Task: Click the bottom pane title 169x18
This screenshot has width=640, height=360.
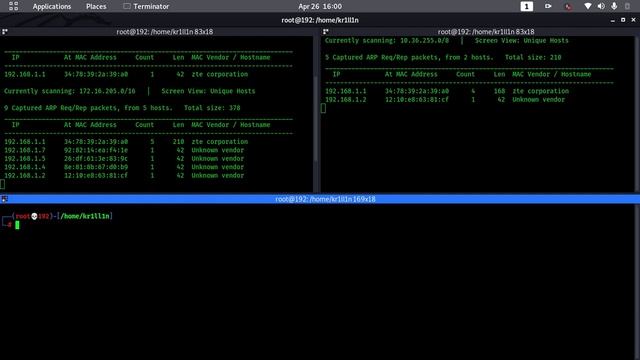Action: pos(325,199)
